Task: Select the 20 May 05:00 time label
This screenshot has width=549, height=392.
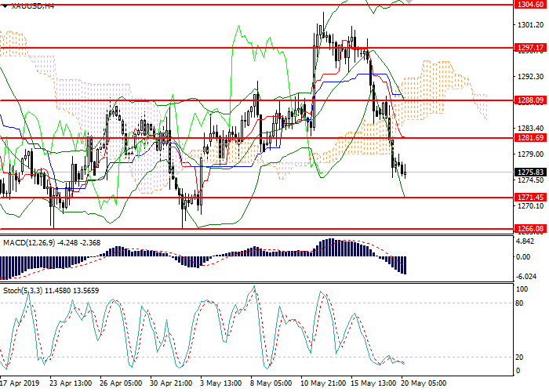Action: 426,385
